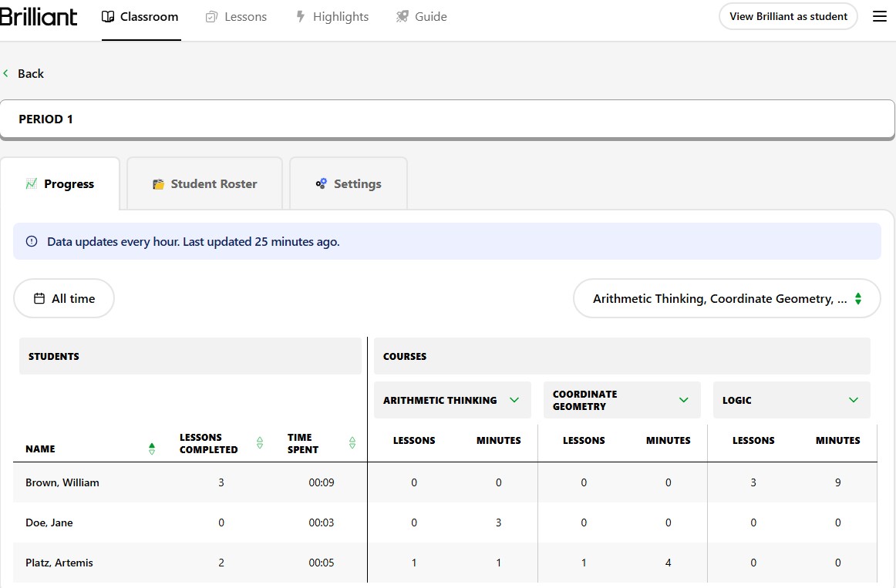Open the hamburger menu icon

tap(879, 16)
